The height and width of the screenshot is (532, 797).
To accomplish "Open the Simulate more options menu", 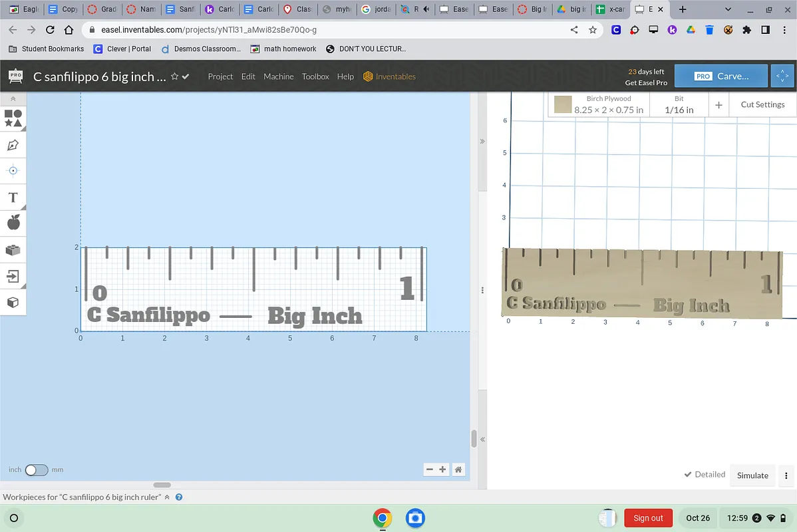I will 786,475.
